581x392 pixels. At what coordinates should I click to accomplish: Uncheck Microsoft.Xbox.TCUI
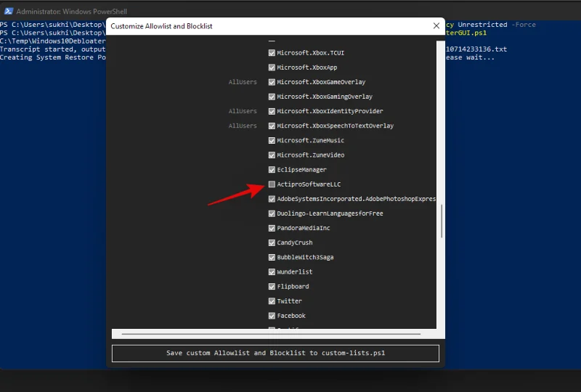point(272,53)
